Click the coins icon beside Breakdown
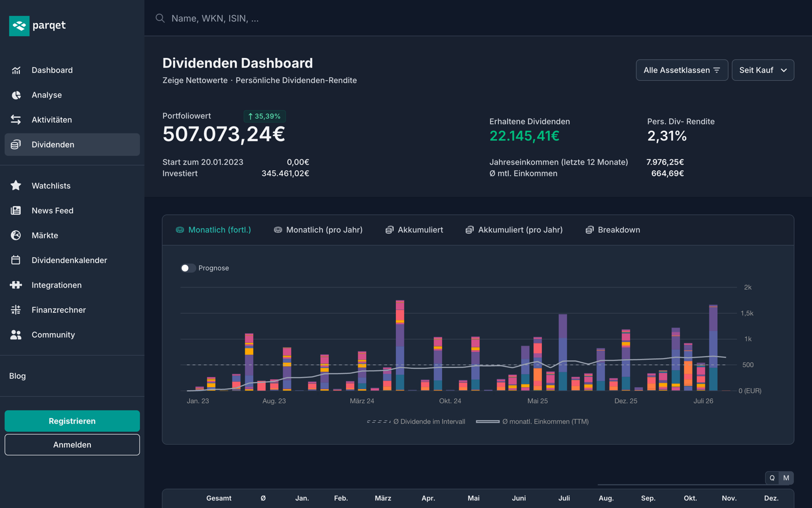 [589, 230]
